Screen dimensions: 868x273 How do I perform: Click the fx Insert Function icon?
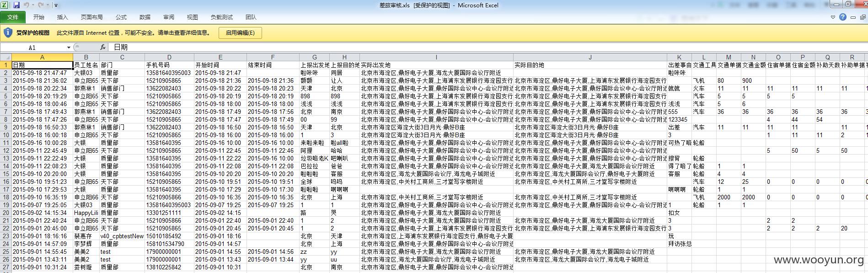point(103,47)
